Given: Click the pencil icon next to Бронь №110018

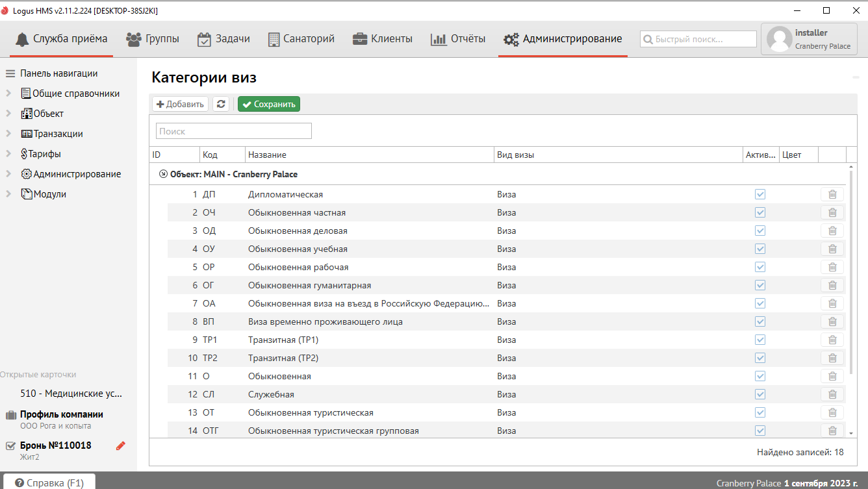Looking at the screenshot, I should pyautogui.click(x=120, y=445).
